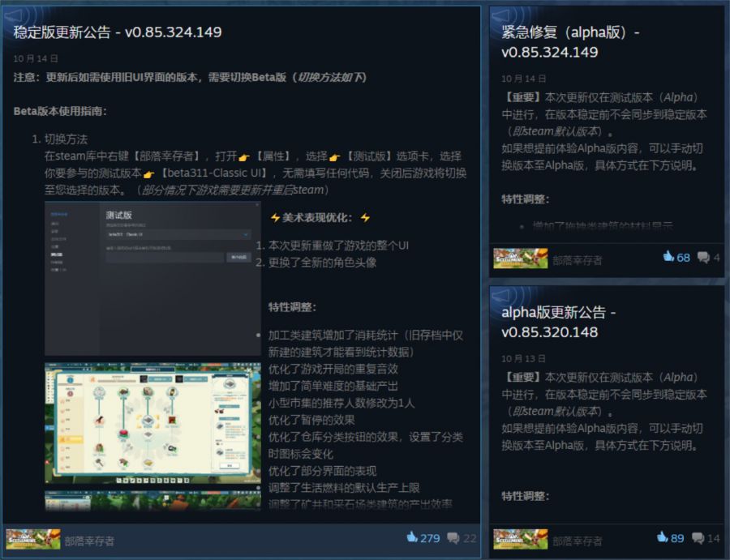Click comment bubble icon showing 22
730x560 pixels.
pyautogui.click(x=453, y=537)
